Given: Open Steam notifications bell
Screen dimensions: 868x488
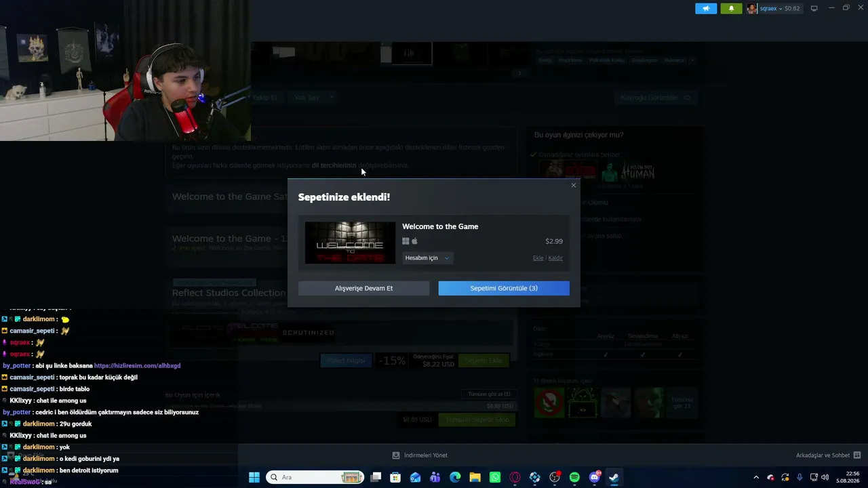Looking at the screenshot, I should coord(731,9).
